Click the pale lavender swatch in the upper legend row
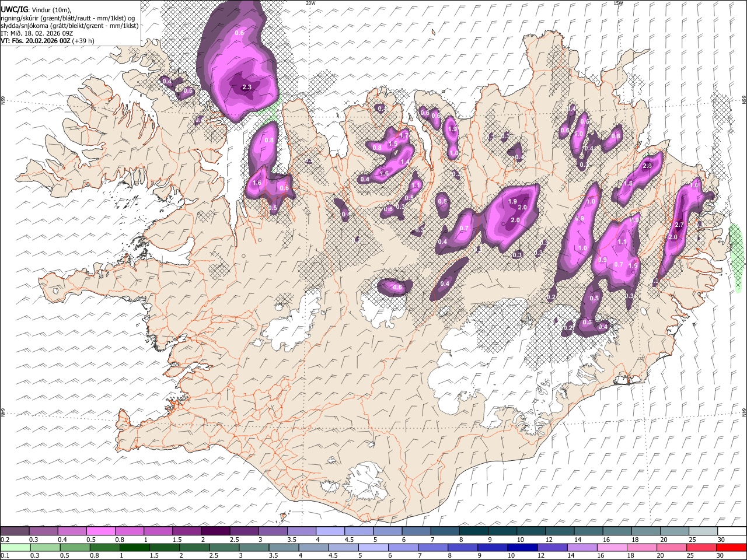This screenshot has width=747, height=560. pyautogui.click(x=330, y=531)
